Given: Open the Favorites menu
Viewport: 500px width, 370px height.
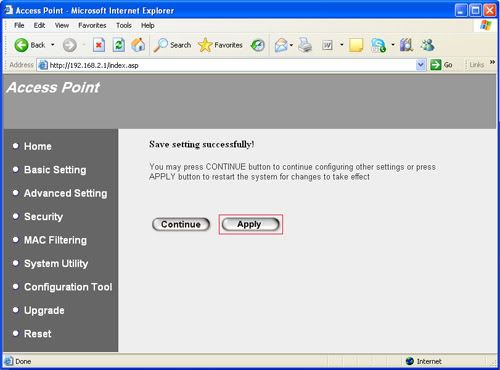Looking at the screenshot, I should coord(92,25).
